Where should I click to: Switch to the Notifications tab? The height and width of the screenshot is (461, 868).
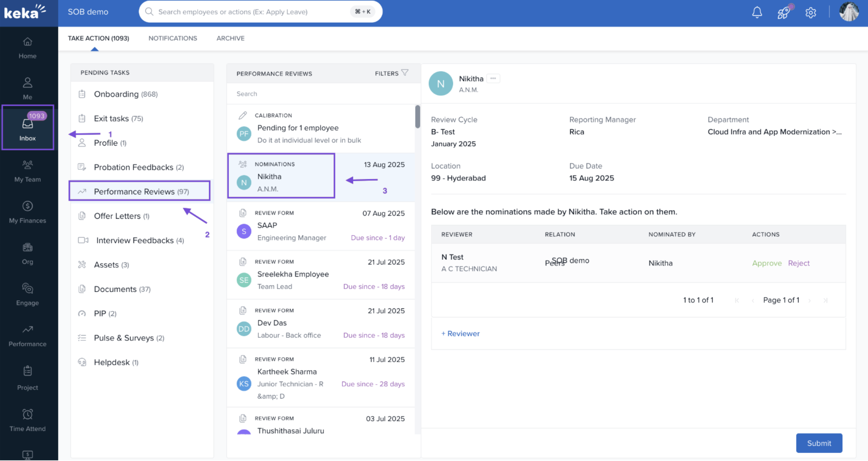pos(173,38)
